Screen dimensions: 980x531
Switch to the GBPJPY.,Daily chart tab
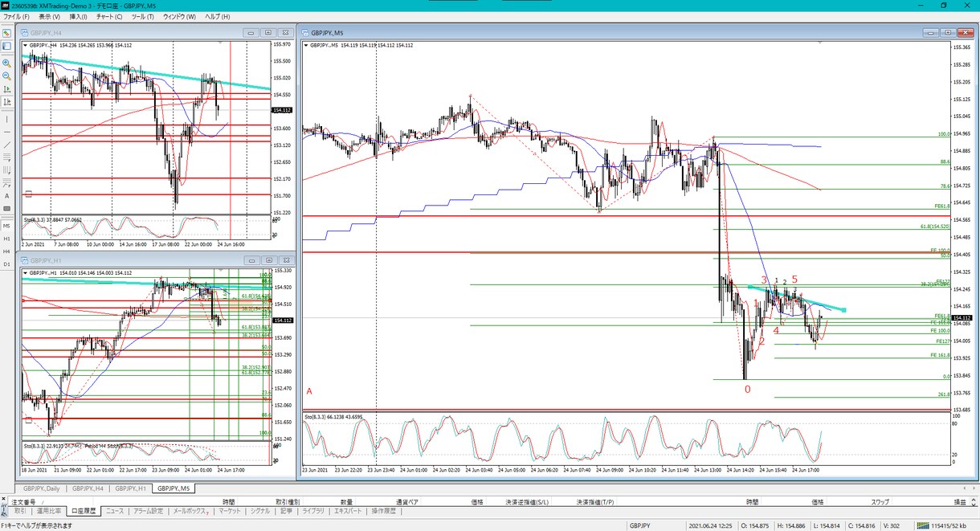(42, 488)
